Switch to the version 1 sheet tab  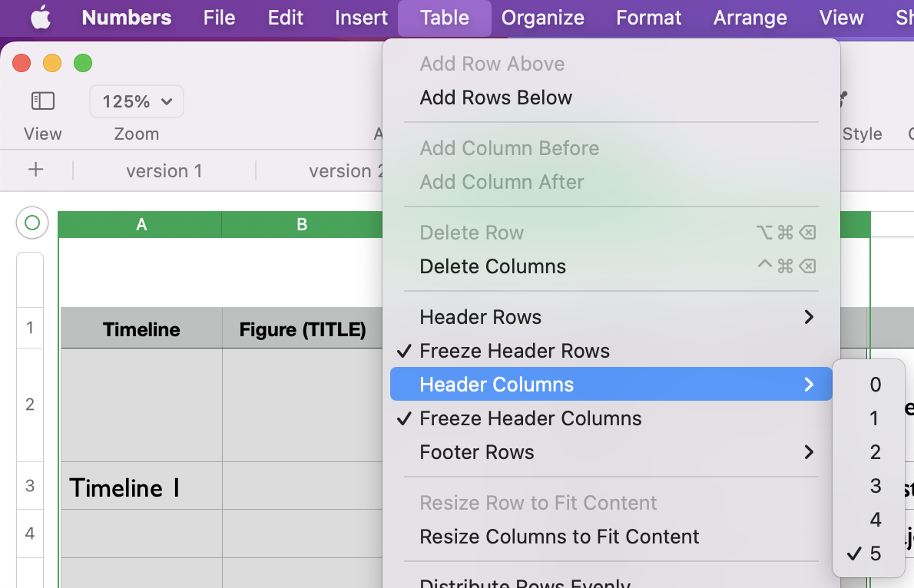click(x=164, y=170)
